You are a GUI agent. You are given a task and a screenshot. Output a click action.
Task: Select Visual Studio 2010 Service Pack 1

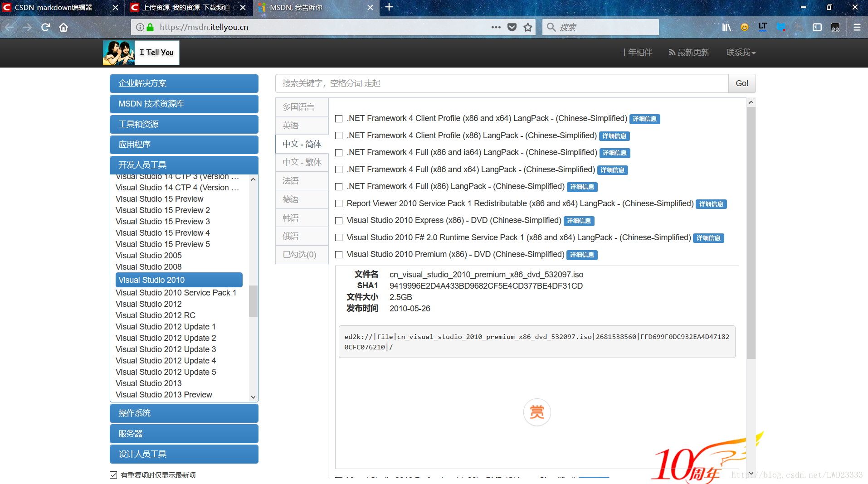pos(176,293)
